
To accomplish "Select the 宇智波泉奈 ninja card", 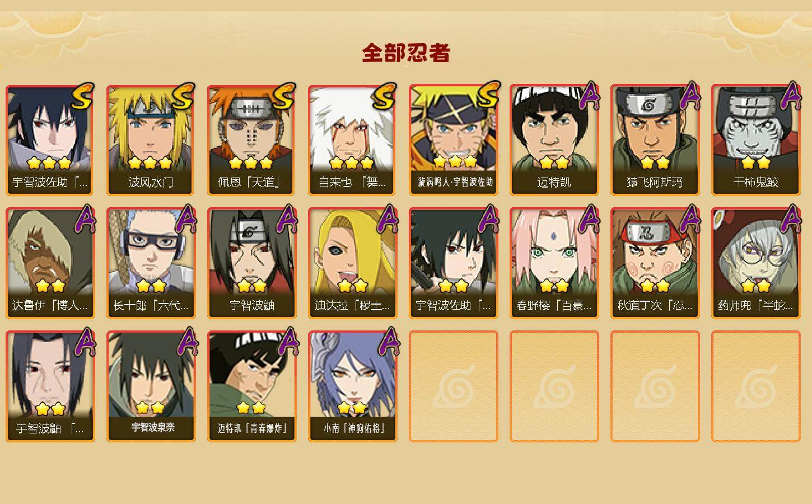I will (x=151, y=386).
